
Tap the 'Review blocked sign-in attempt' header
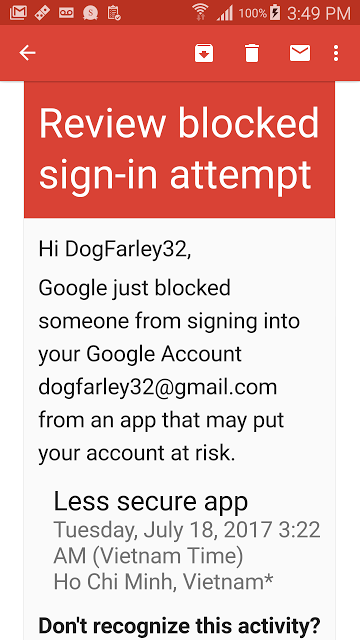point(179,149)
